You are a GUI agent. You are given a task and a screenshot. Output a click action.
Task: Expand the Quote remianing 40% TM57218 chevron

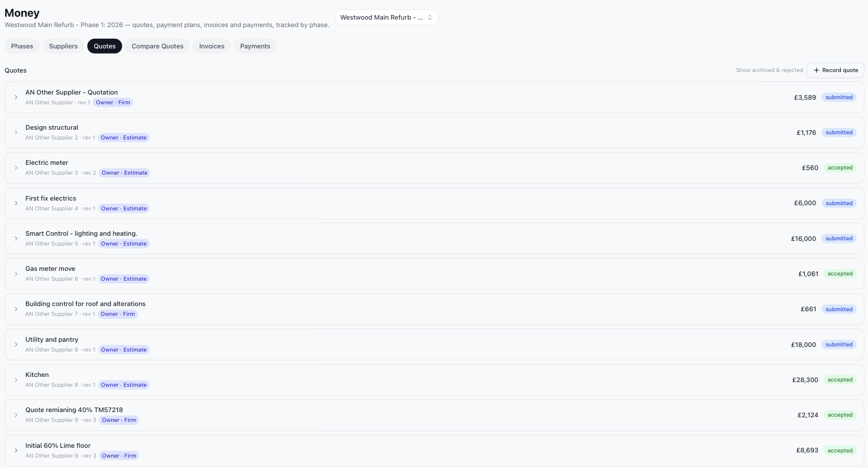point(16,415)
